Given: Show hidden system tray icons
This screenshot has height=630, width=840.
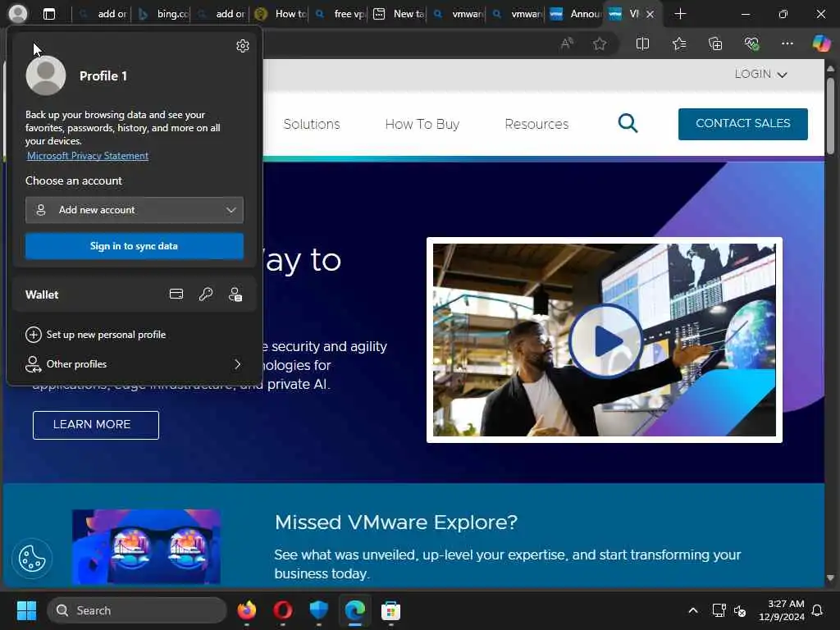Looking at the screenshot, I should click(692, 610).
